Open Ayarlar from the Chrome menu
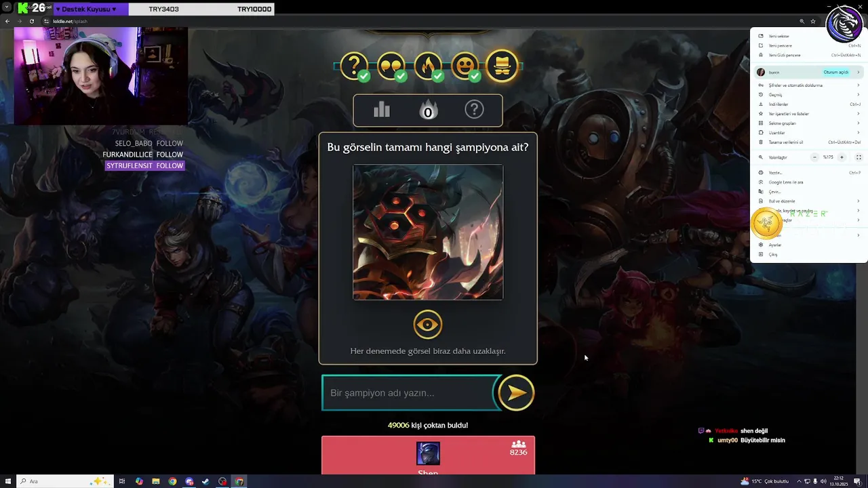868x488 pixels. pos(808,245)
